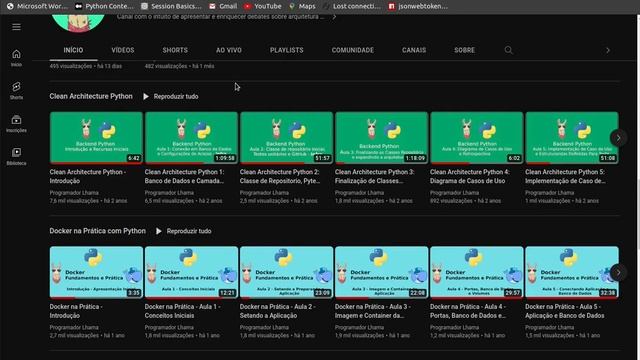
Task: Open the jsonwebtoken bookmark
Action: tap(418, 6)
